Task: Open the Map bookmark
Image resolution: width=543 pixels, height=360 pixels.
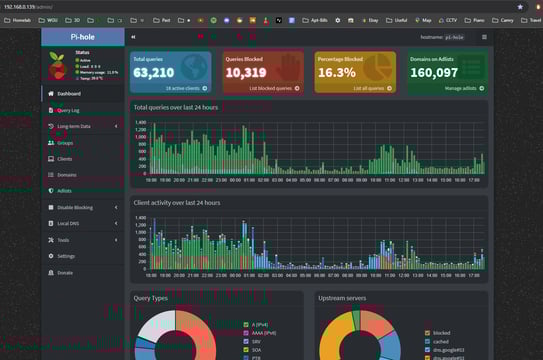Action: [423, 20]
